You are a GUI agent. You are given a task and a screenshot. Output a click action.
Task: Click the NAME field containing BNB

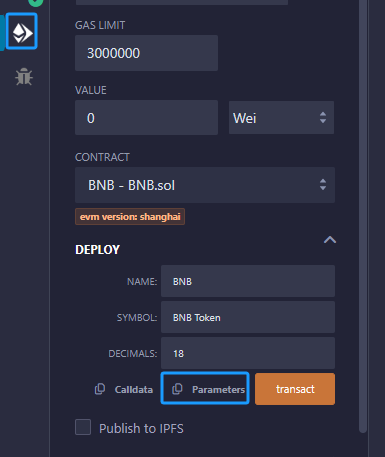(x=248, y=281)
